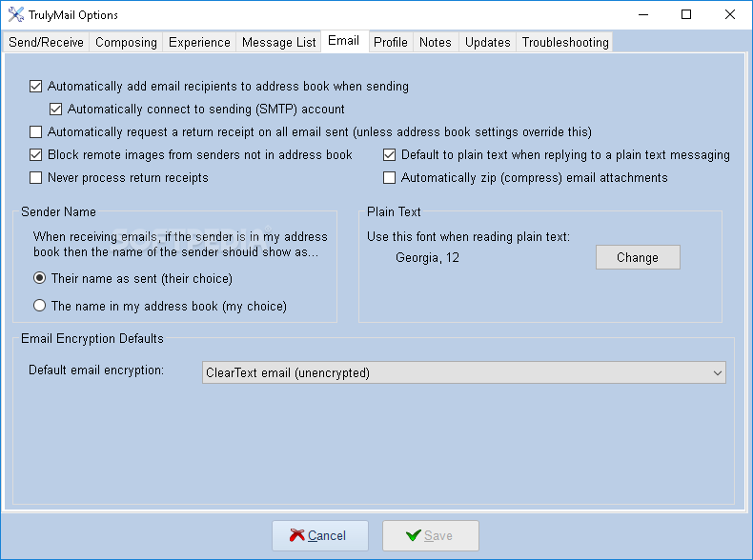
Task: Click the Default email encryption label
Action: coord(96,370)
